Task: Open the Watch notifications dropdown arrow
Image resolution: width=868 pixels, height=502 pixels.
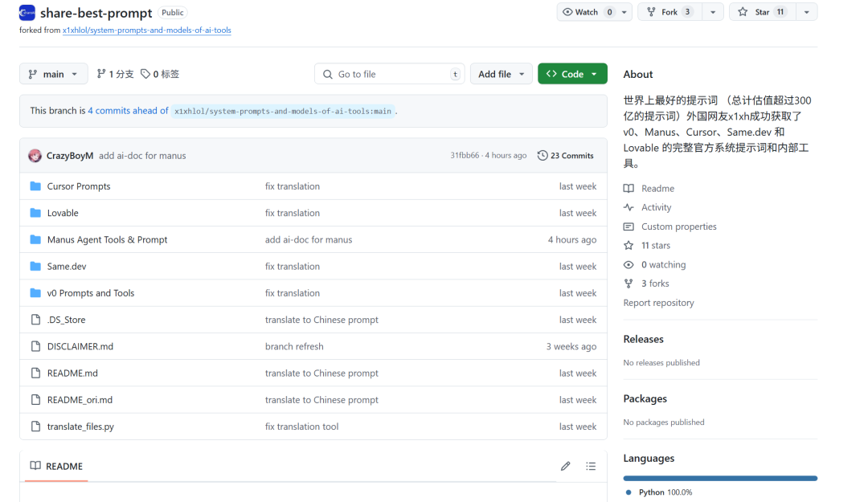Action: point(624,11)
